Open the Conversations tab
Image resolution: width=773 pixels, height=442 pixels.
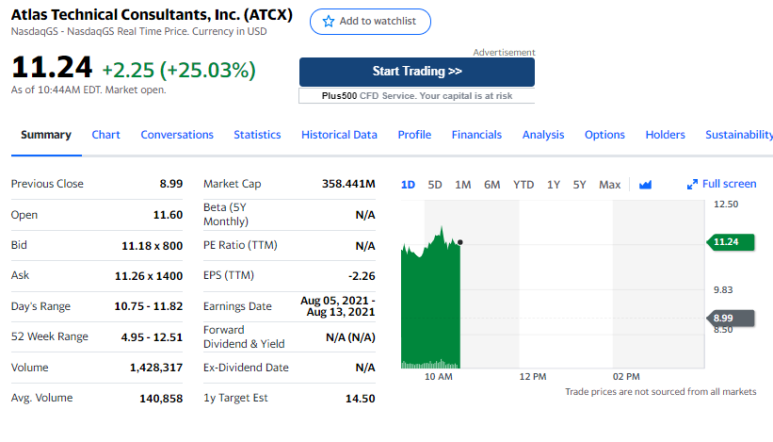click(x=177, y=135)
